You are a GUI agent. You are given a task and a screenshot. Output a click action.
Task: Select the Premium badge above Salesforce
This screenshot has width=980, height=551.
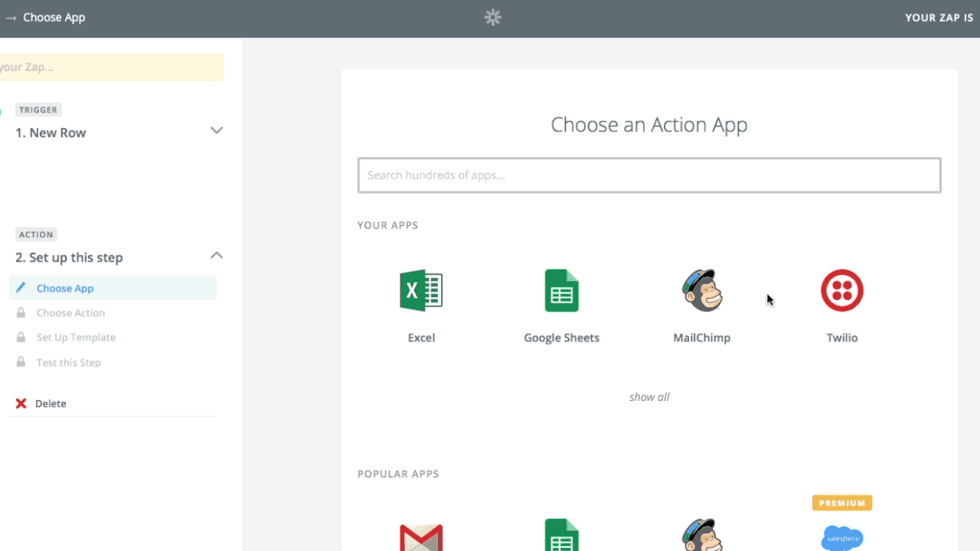pos(841,503)
